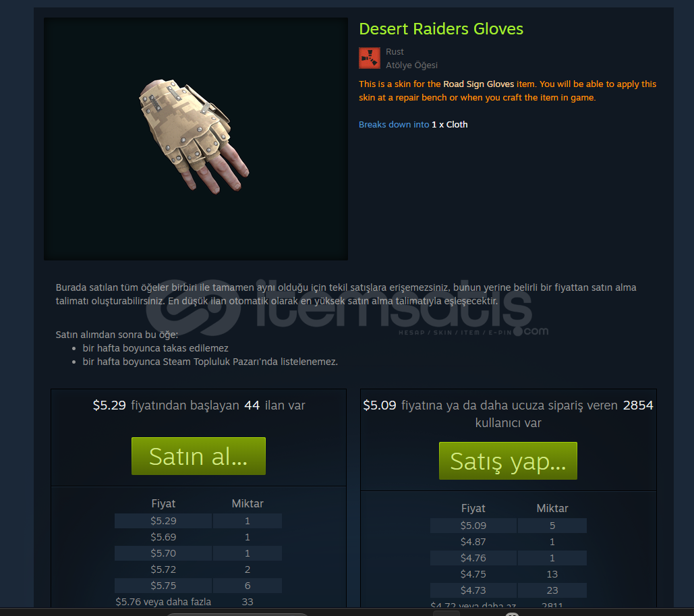Select the $5.72 sell listing row
This screenshot has width=694, height=616.
coord(198,569)
